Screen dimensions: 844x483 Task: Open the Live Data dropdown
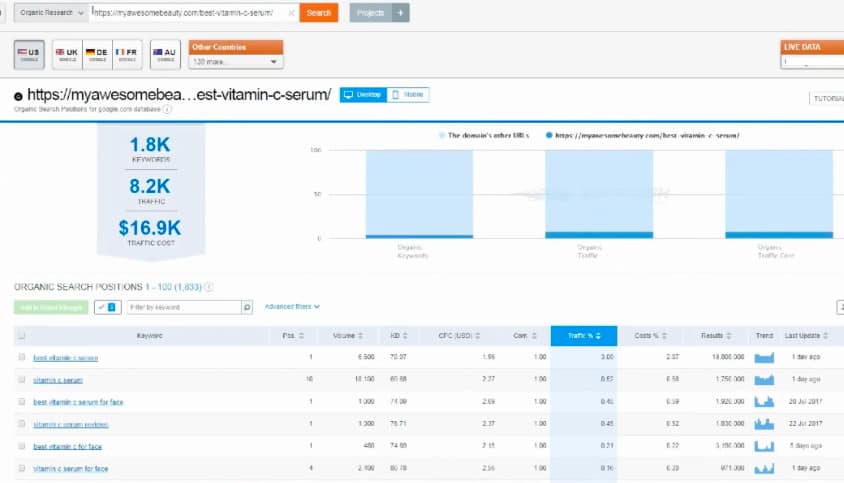coord(812,61)
